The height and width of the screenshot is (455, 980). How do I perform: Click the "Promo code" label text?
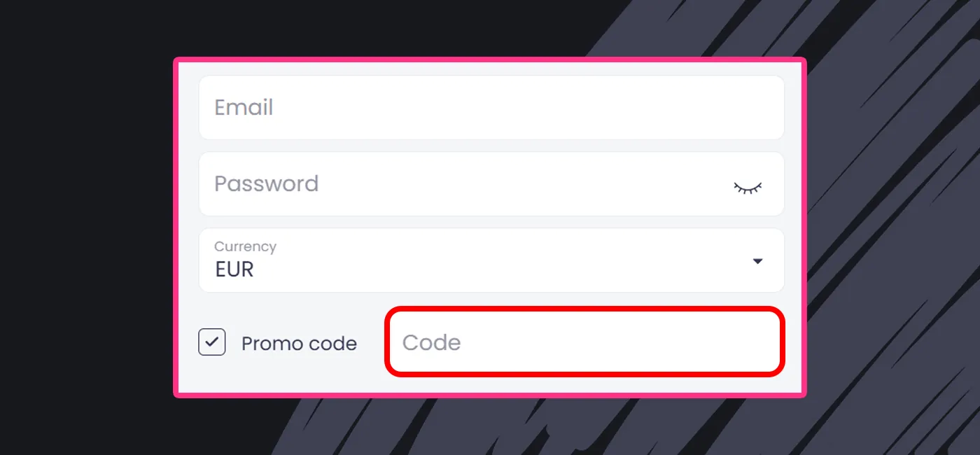[299, 344]
